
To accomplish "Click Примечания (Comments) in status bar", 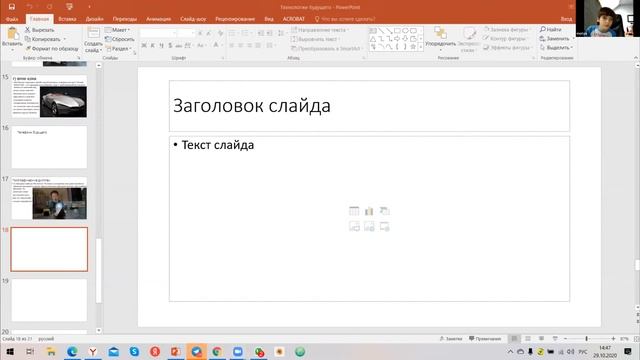I will (x=485, y=339).
